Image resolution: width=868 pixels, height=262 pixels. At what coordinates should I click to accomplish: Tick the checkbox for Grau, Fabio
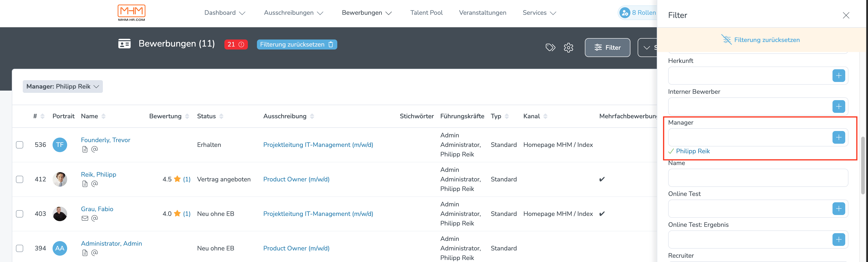tap(20, 214)
